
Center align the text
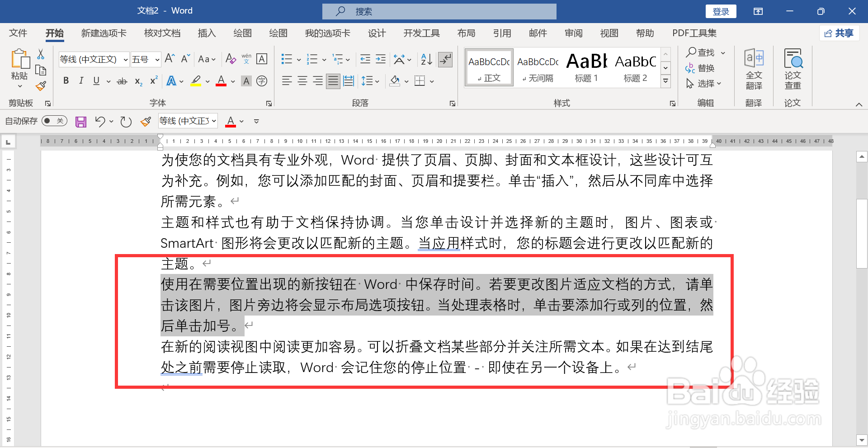(x=302, y=81)
